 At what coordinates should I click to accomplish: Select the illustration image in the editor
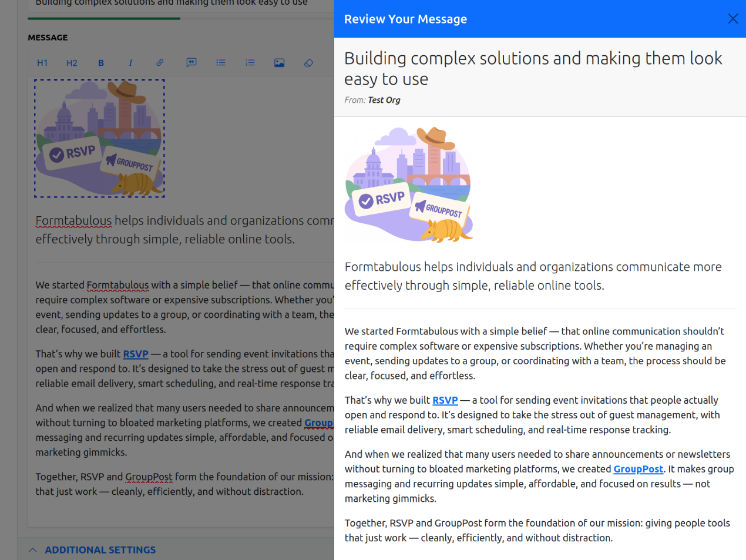click(99, 139)
